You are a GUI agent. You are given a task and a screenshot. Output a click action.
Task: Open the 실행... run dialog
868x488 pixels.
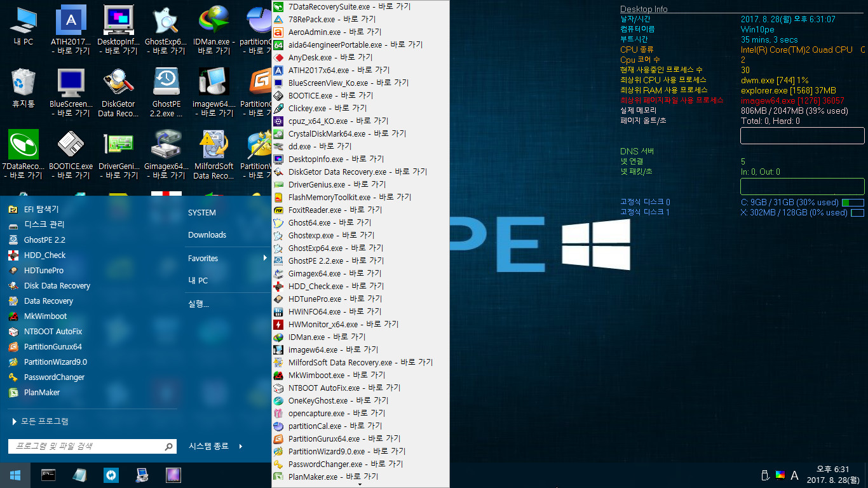[x=199, y=304]
